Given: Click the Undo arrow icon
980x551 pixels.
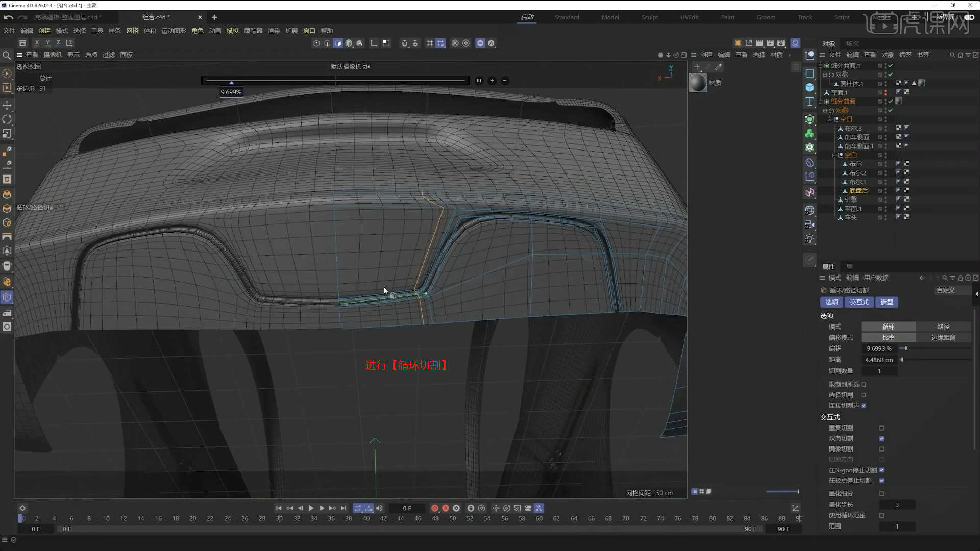Looking at the screenshot, I should click(x=8, y=17).
